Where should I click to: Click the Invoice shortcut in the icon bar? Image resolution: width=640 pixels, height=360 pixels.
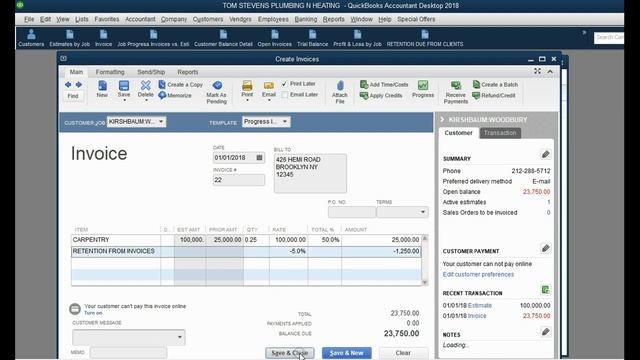pos(103,38)
